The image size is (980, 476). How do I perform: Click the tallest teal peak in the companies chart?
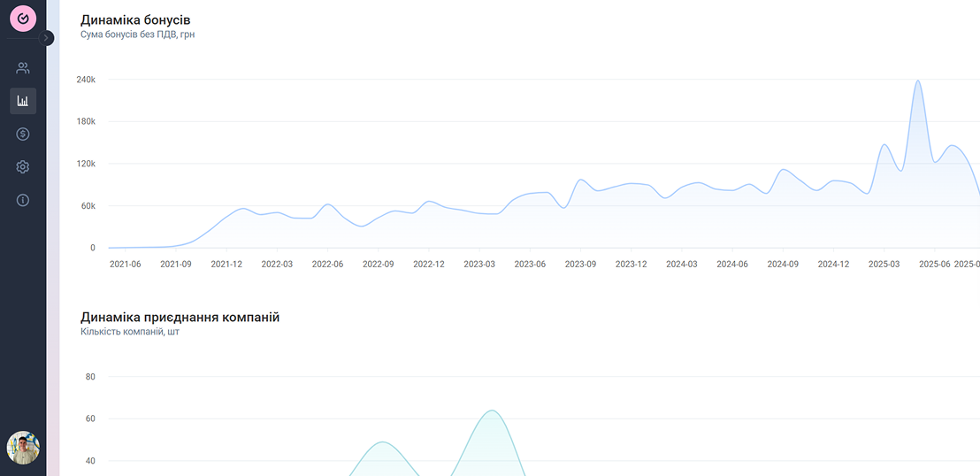point(492,411)
